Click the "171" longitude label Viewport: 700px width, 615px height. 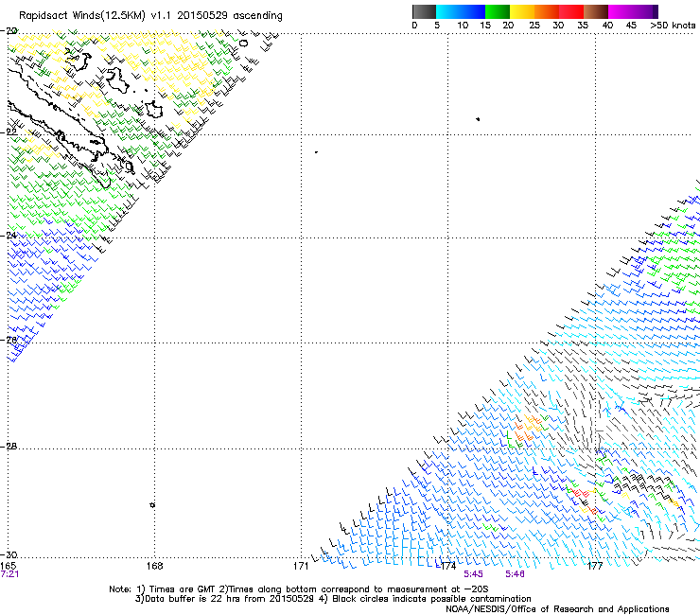[x=301, y=566]
